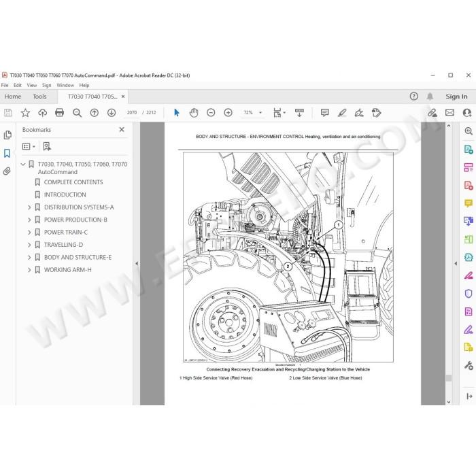476x476 pixels.
Task: Open Fill & Sign tool in right pane
Action: tap(469, 275)
